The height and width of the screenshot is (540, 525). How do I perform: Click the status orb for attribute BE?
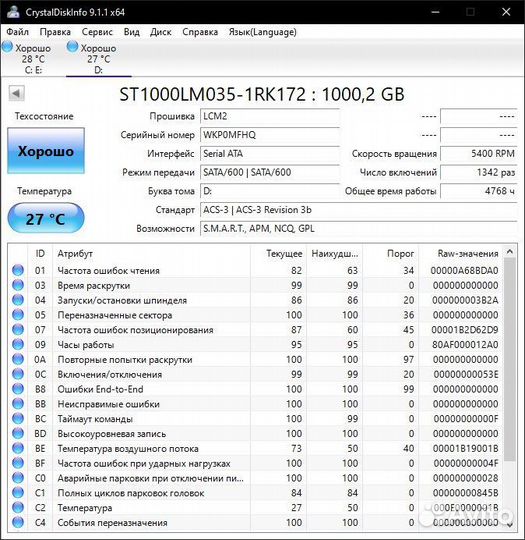(x=18, y=448)
